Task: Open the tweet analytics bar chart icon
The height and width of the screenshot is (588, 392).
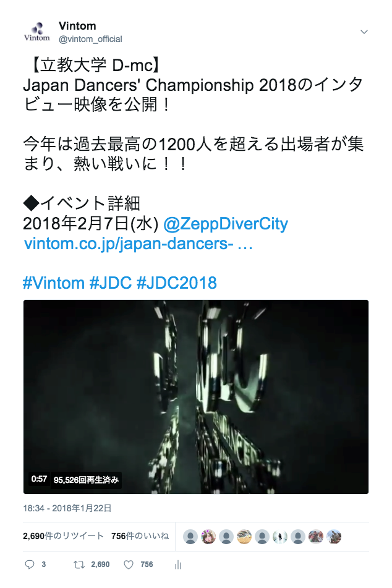Action: click(178, 565)
